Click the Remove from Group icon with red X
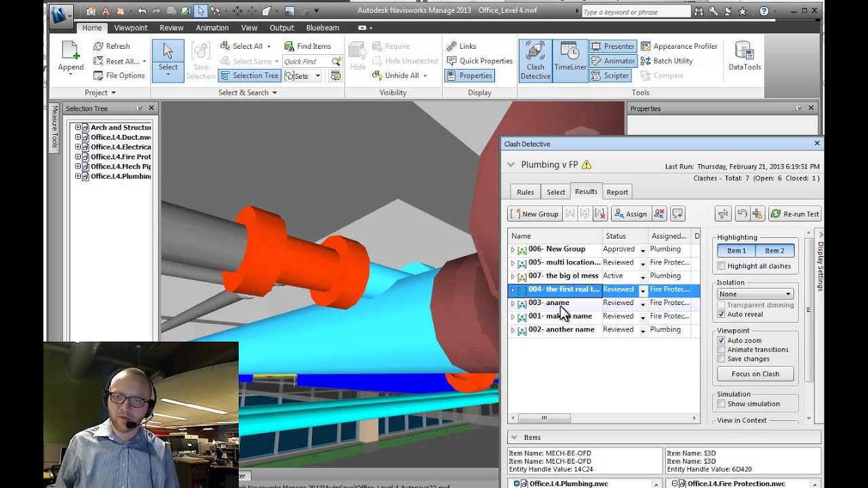 point(600,213)
